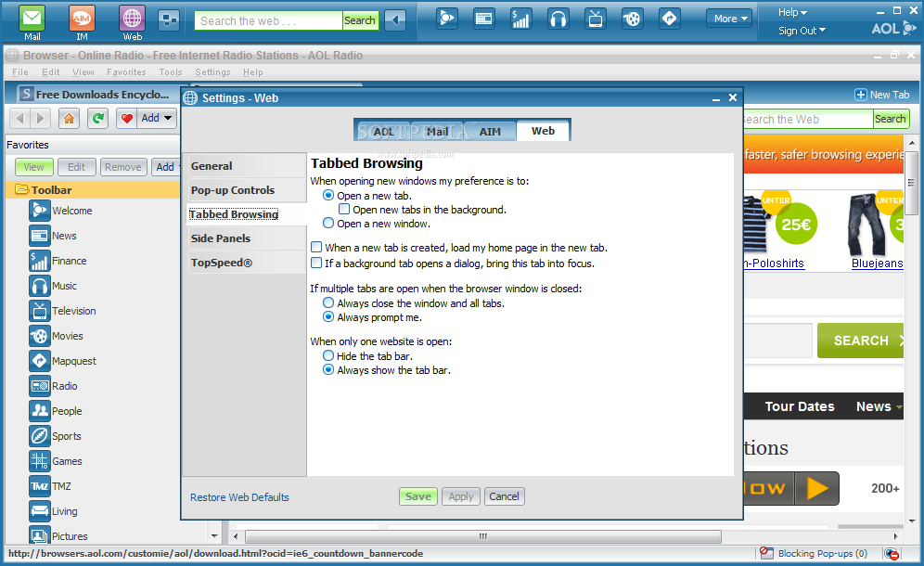Open TMZ in Favorites list
Viewport: 924px width, 566px height.
50,486
